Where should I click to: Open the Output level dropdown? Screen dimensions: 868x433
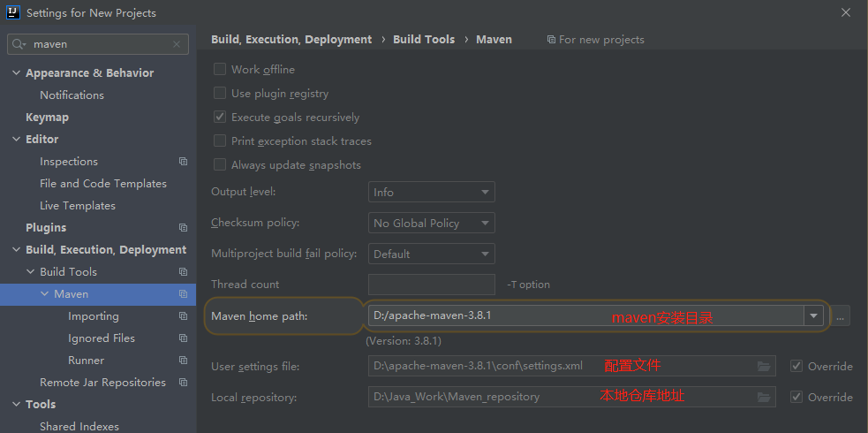coord(431,192)
